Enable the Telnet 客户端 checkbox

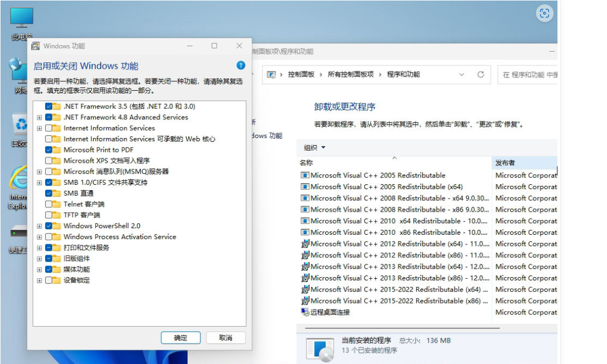[x=48, y=204]
